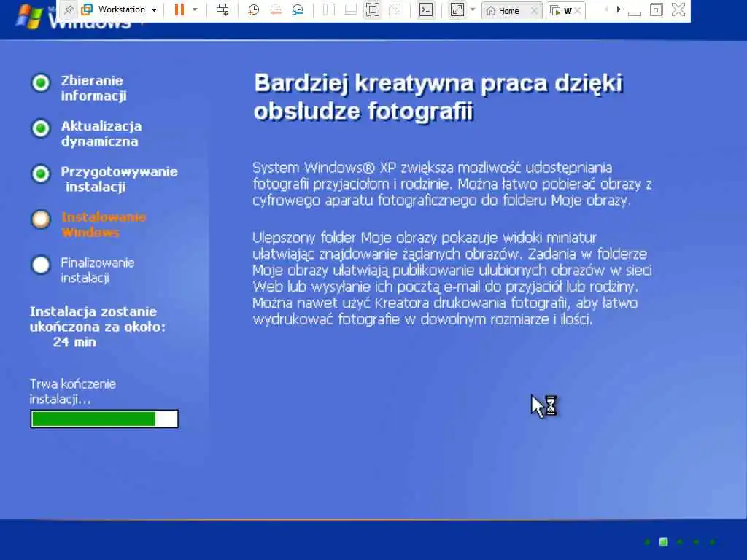747x560 pixels.
Task: Click 'Zbieranie informacji' text
Action: (94, 88)
